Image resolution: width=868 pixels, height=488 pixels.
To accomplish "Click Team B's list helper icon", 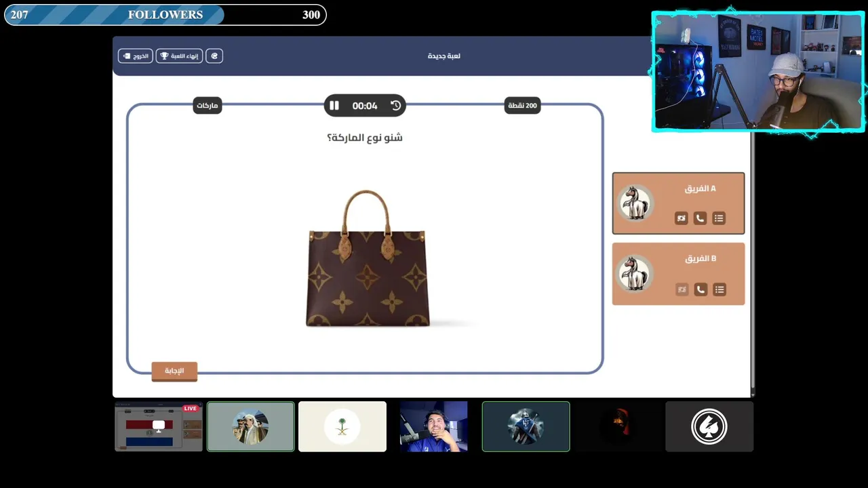I will (719, 289).
